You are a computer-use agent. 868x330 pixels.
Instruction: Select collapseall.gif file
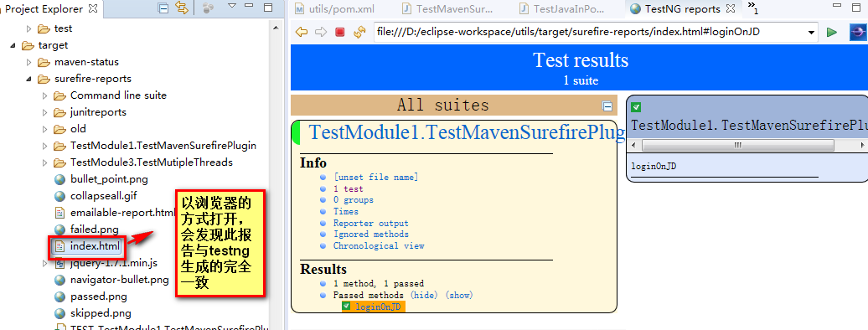[104, 195]
